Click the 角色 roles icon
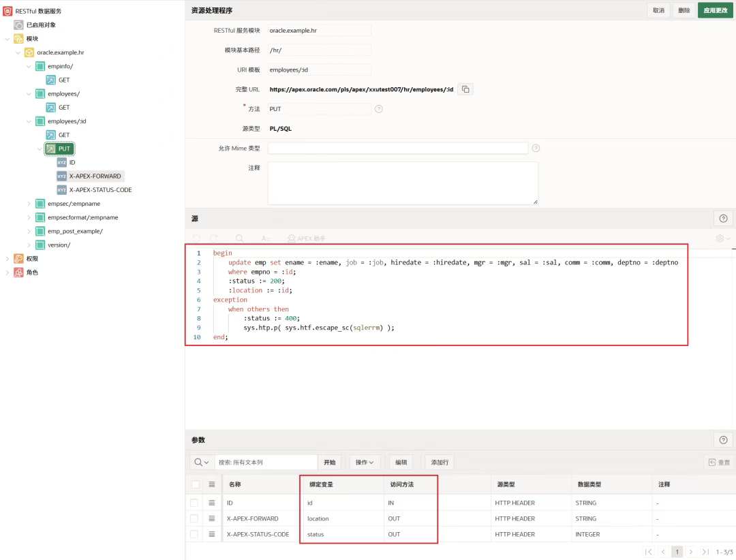Screen dimensions: 736x560 18,273
